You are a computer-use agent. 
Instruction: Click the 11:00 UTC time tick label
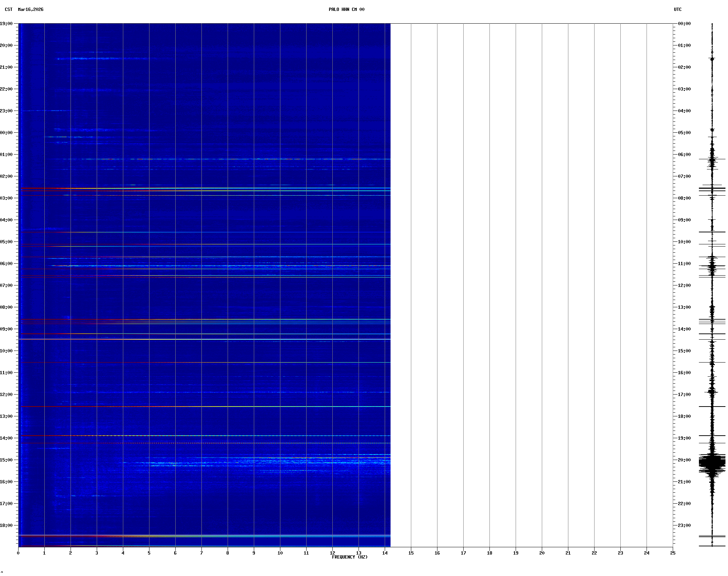684,264
